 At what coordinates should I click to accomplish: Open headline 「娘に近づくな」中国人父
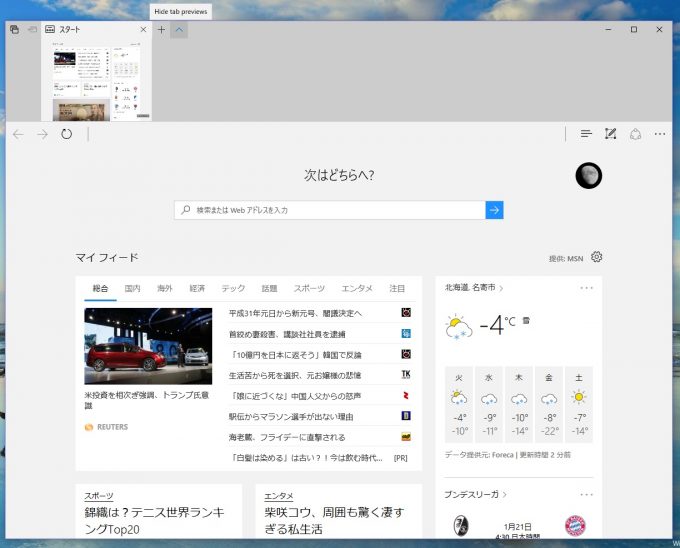[295, 396]
